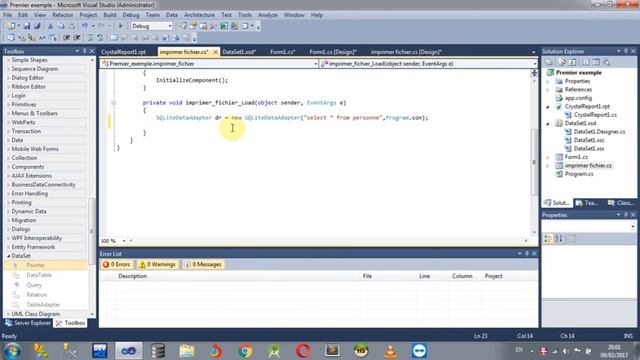Toggle the 0 Messages filter
Viewport: 640px width, 360px height.
coord(203,264)
